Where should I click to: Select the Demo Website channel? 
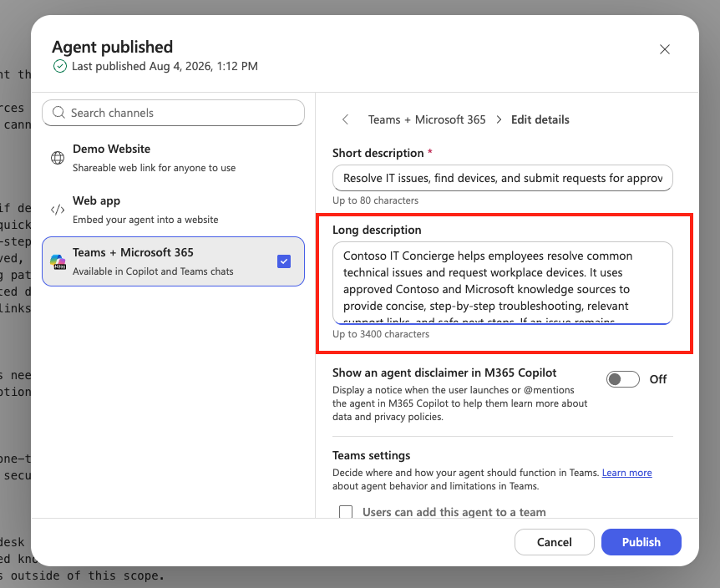(x=173, y=158)
